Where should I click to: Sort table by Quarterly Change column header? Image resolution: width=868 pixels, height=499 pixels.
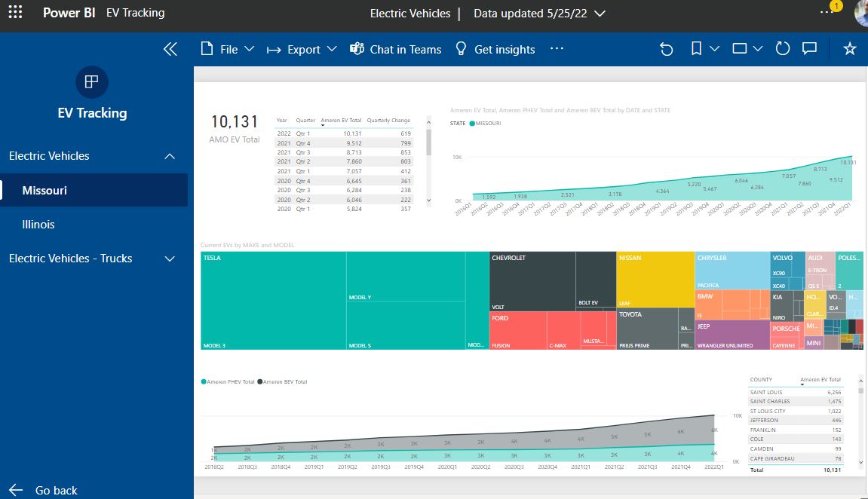click(x=389, y=120)
